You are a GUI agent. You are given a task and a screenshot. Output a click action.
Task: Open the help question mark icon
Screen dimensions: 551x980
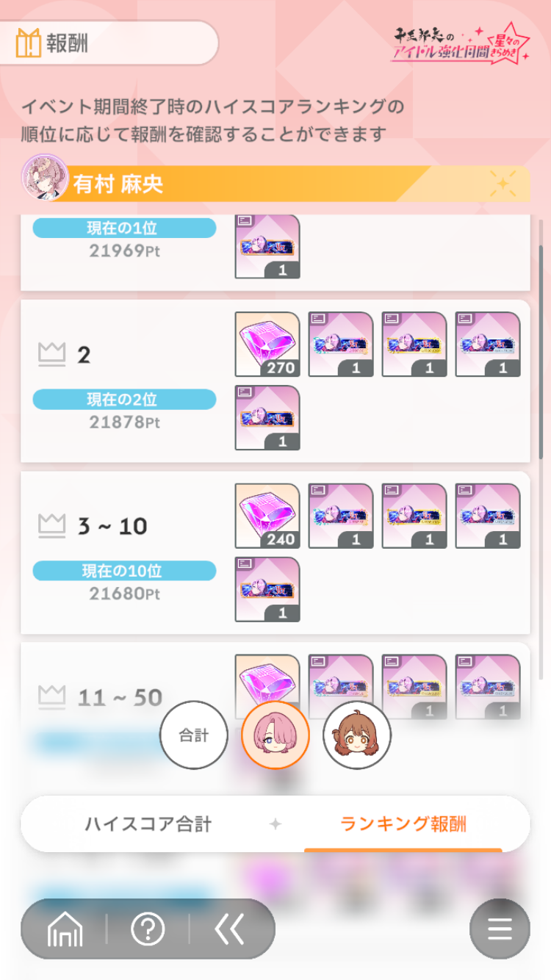[x=148, y=929]
